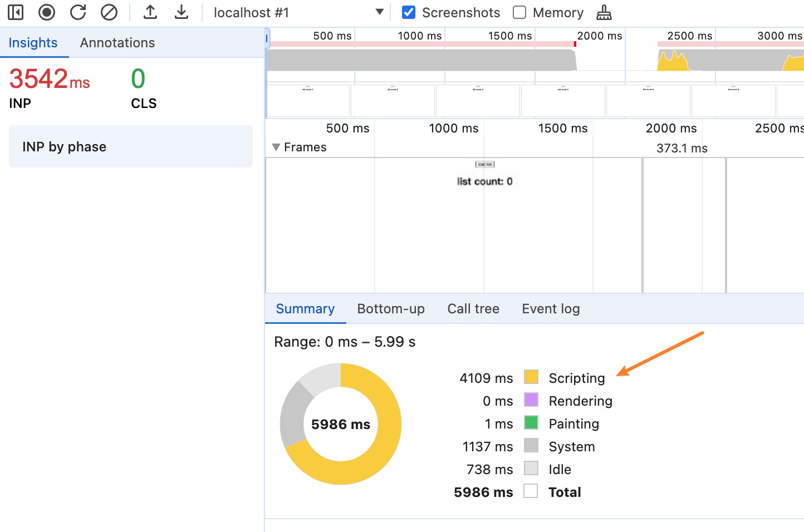
Task: Download the recorded profile
Action: (x=182, y=12)
